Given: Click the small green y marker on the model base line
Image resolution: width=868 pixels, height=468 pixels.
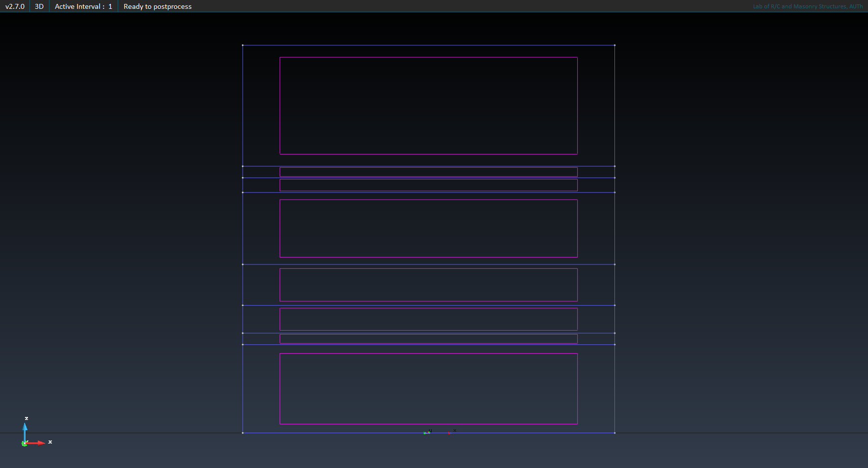Looking at the screenshot, I should point(425,433).
